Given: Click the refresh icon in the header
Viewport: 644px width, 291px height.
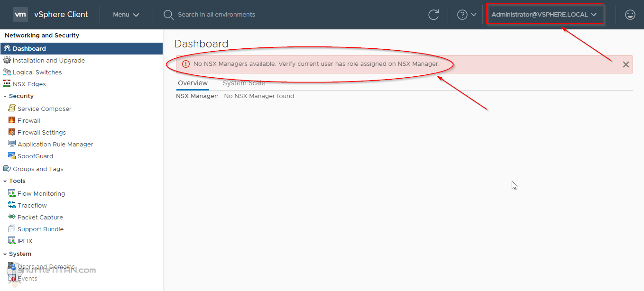Looking at the screenshot, I should (433, 15).
